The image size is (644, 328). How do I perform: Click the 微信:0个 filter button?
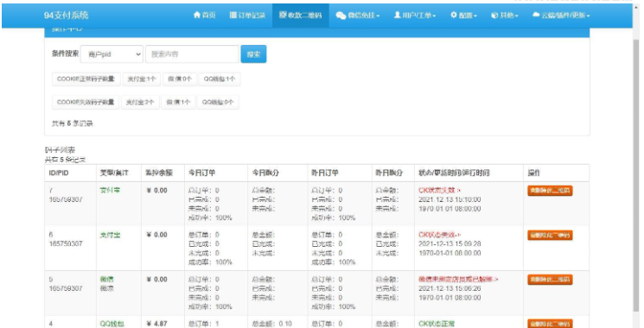pos(180,79)
